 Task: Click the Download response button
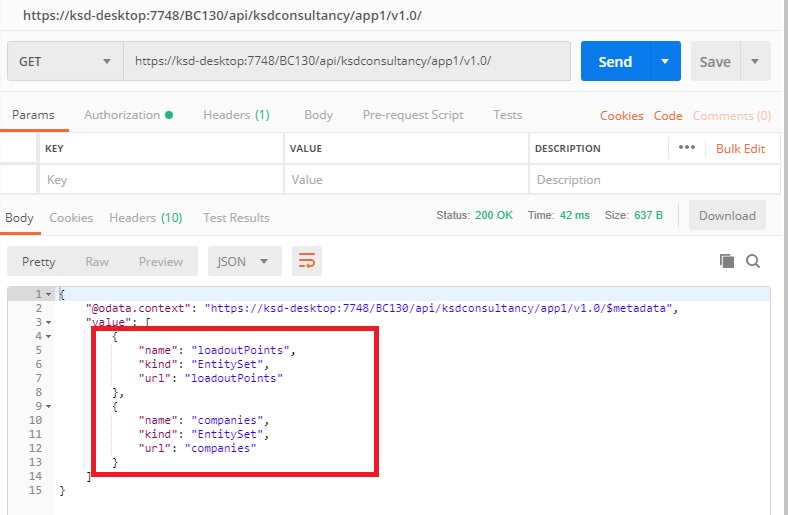(x=727, y=216)
